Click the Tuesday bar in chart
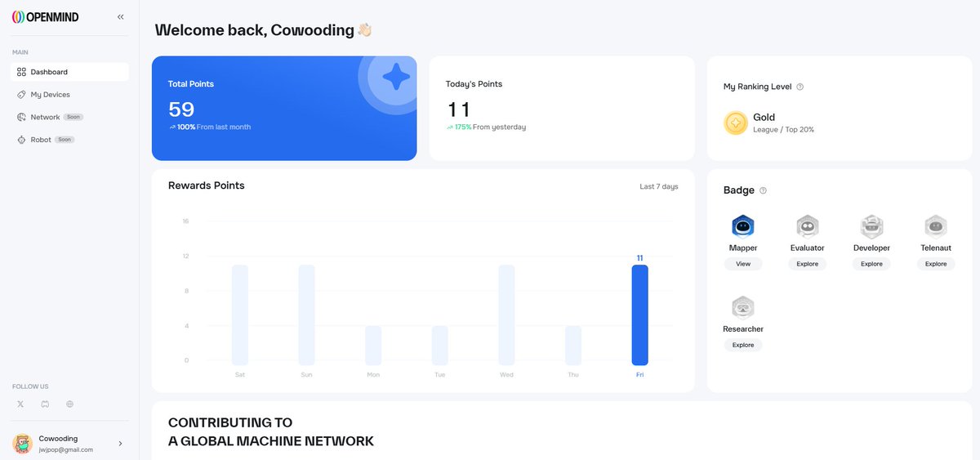Screen dimensions: 980x460 point(440,346)
